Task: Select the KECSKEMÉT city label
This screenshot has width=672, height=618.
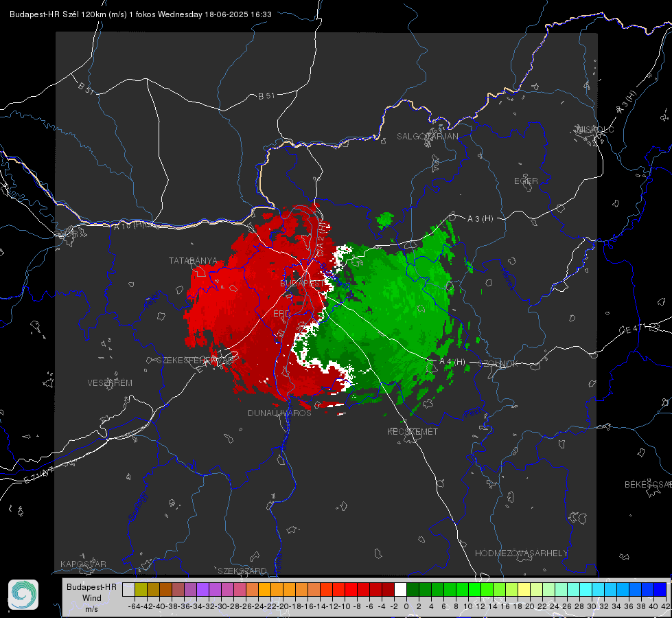Action: pos(413,432)
